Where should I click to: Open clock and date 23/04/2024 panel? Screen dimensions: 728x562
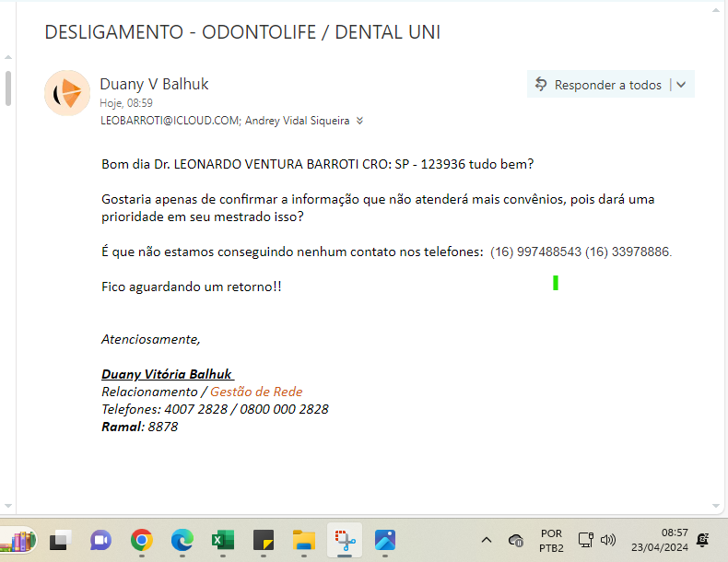(660, 540)
